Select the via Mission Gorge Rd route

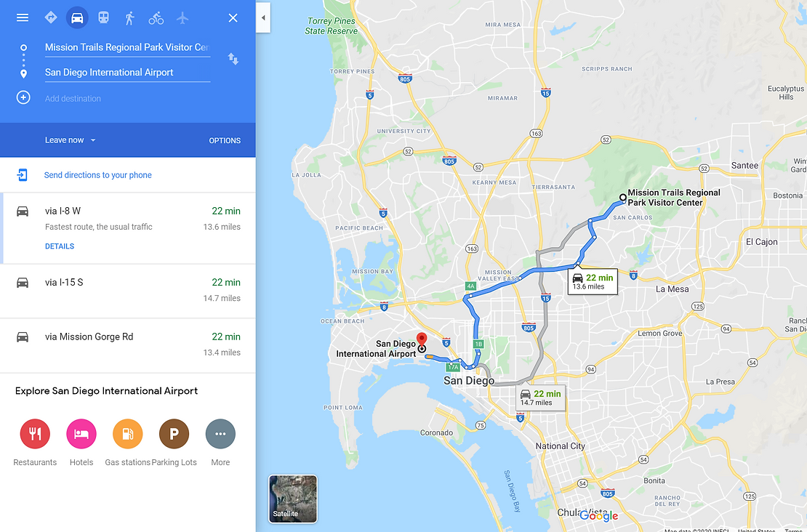click(x=128, y=346)
